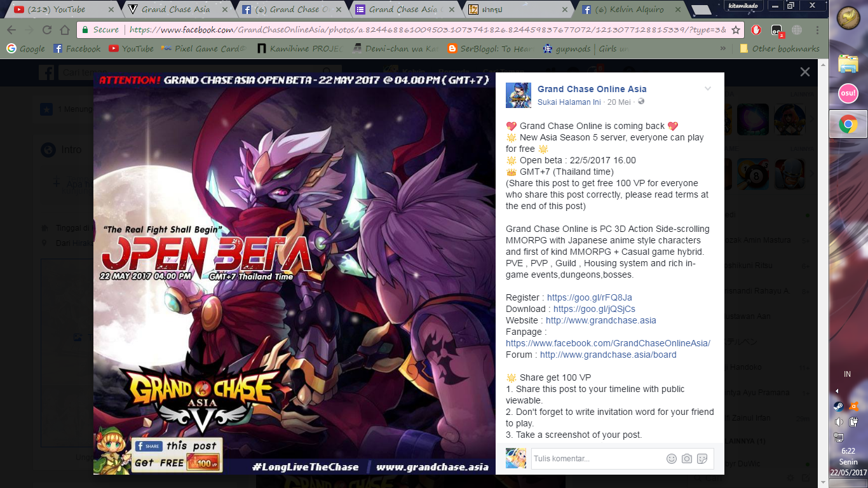
Task: Click the battery power tray icon
Action: [x=854, y=422]
